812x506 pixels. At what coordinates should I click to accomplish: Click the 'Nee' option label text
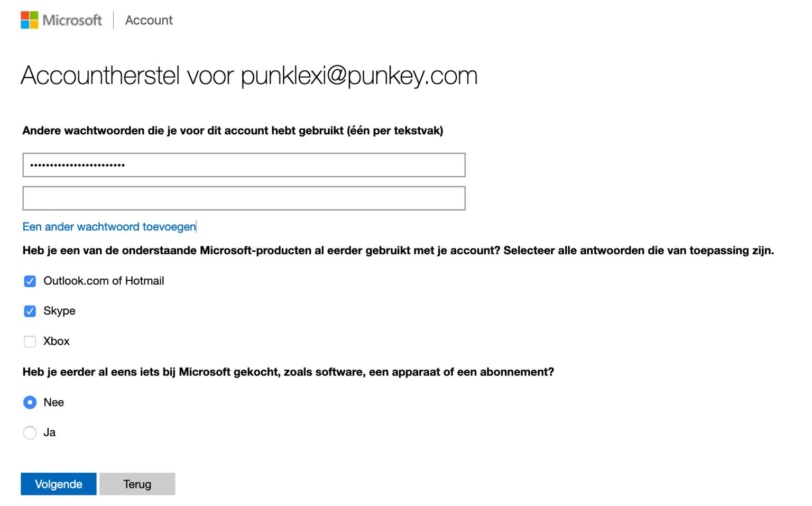[x=53, y=402]
